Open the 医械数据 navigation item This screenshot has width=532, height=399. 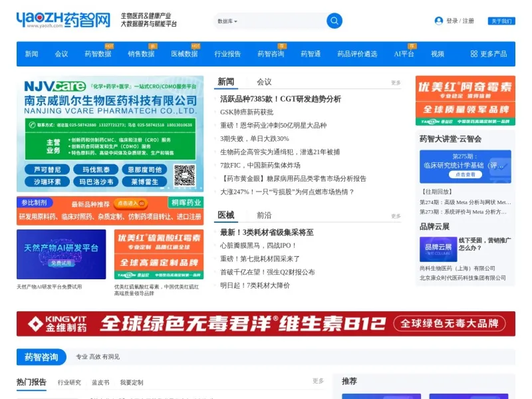(184, 54)
